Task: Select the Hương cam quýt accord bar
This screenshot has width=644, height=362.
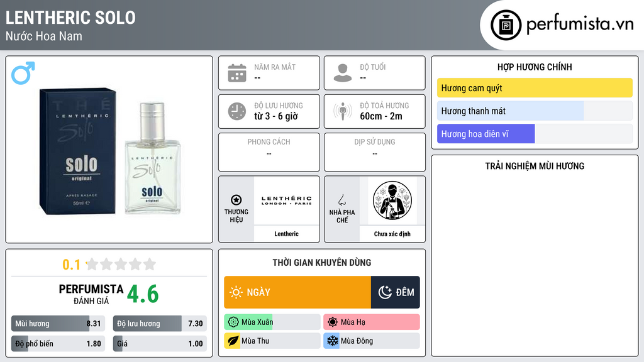Action: click(x=535, y=88)
